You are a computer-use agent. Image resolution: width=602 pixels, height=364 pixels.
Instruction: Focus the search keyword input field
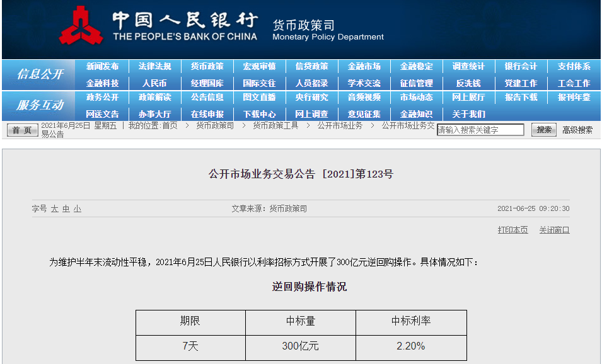pyautogui.click(x=480, y=130)
